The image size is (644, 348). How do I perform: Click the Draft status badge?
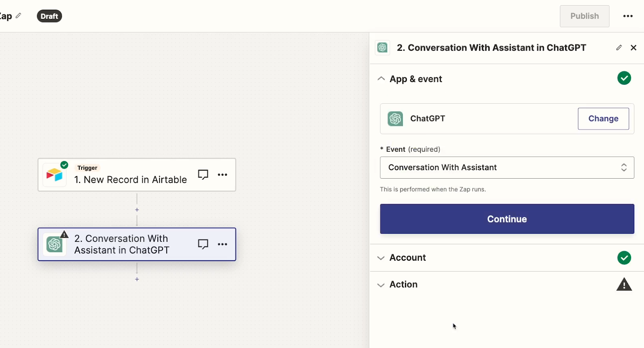pyautogui.click(x=50, y=16)
